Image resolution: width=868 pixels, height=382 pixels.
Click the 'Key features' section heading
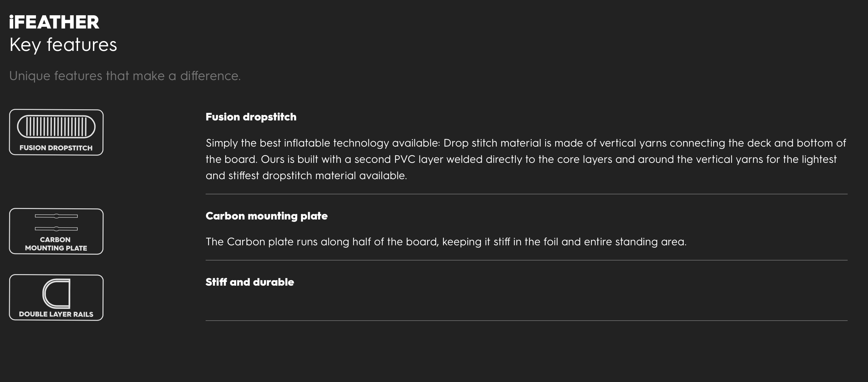click(63, 45)
